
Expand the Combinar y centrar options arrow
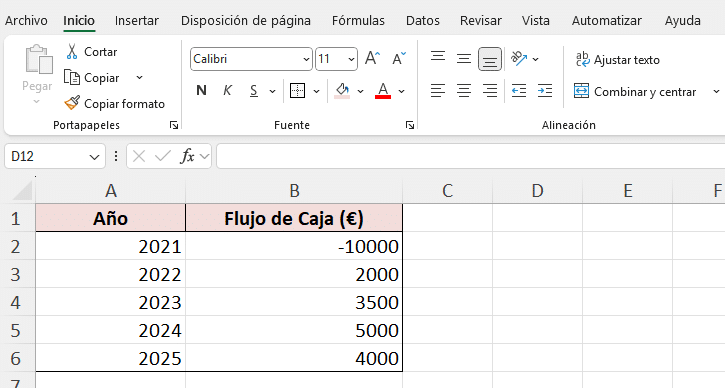(716, 92)
